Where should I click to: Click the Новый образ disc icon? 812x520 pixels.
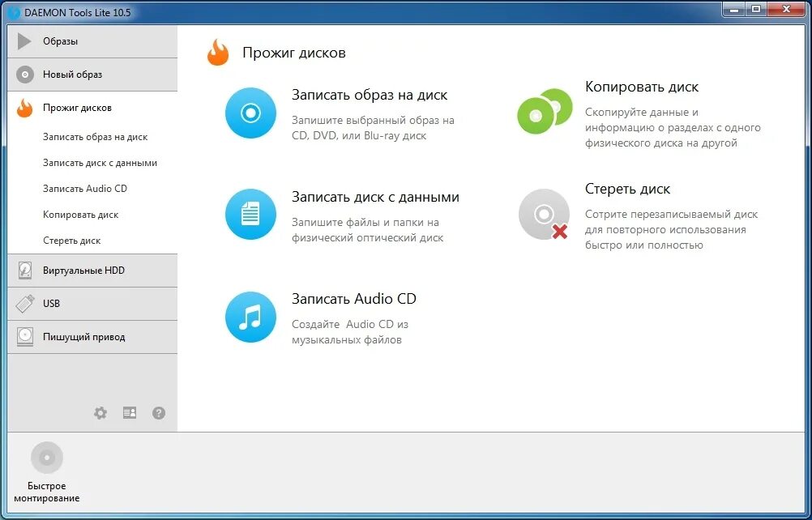25,75
